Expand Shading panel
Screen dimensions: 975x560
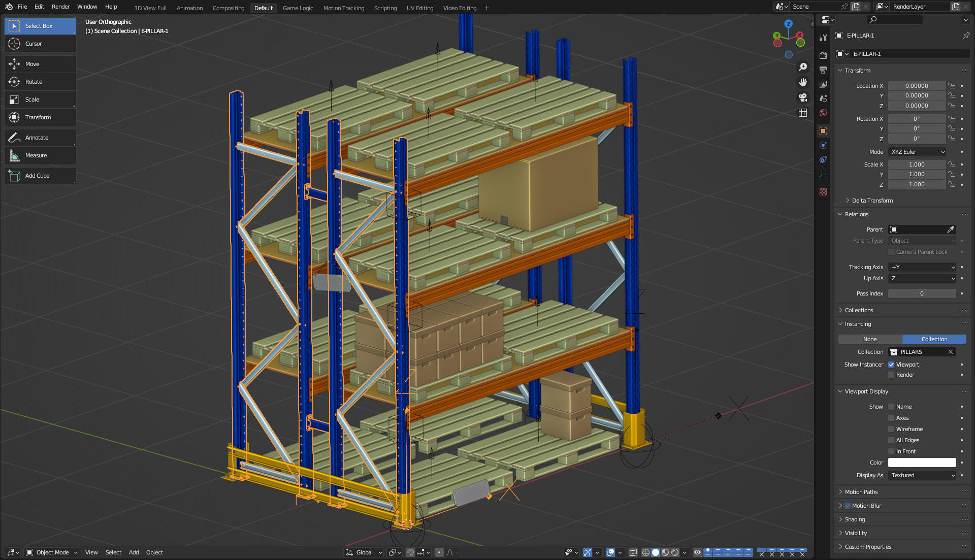855,519
